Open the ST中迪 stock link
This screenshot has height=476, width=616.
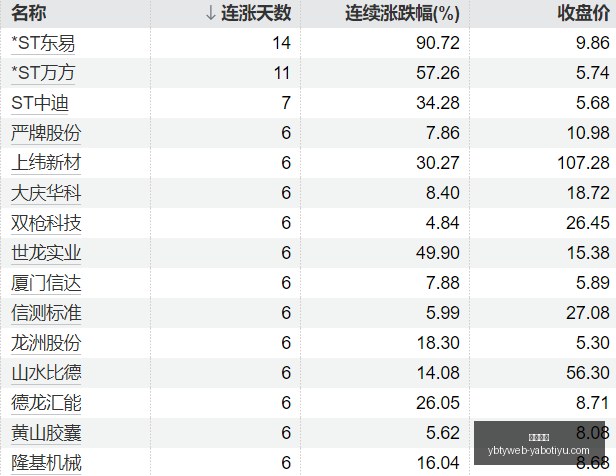tap(40, 103)
